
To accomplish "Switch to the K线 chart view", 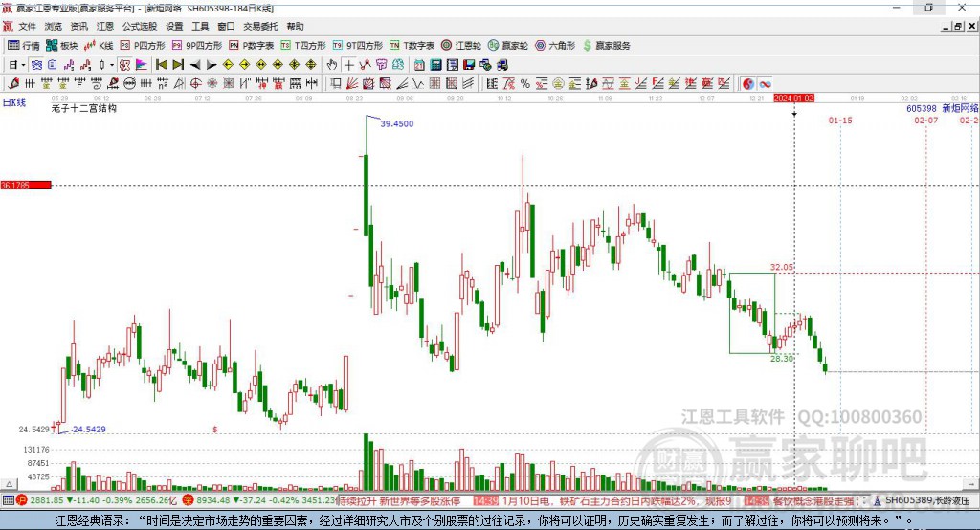I will tap(99, 46).
